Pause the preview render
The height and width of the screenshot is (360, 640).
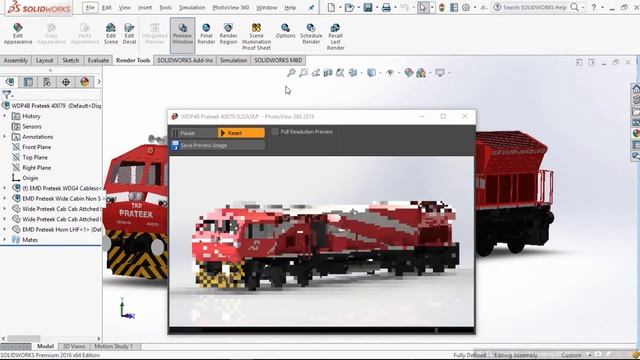tap(194, 133)
